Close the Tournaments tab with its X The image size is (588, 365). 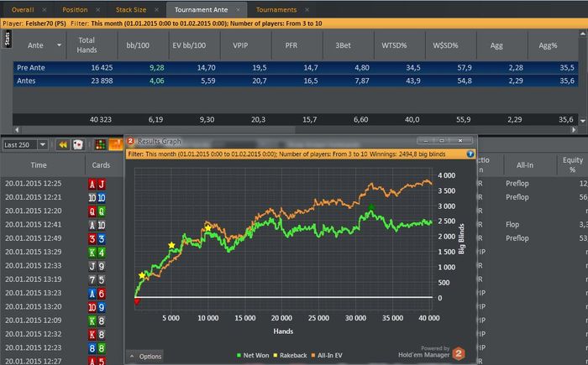tap(307, 10)
